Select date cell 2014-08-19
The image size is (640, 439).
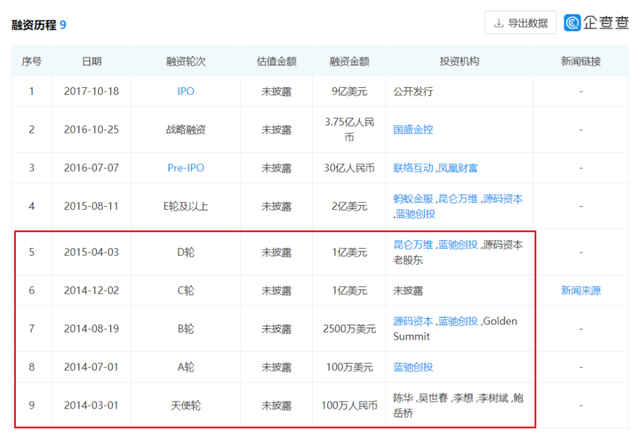(91, 328)
